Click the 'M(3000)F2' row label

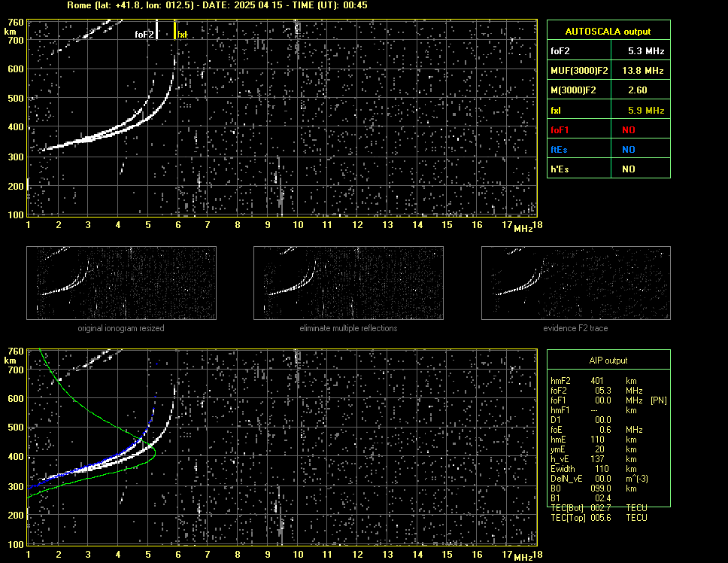tap(573, 90)
